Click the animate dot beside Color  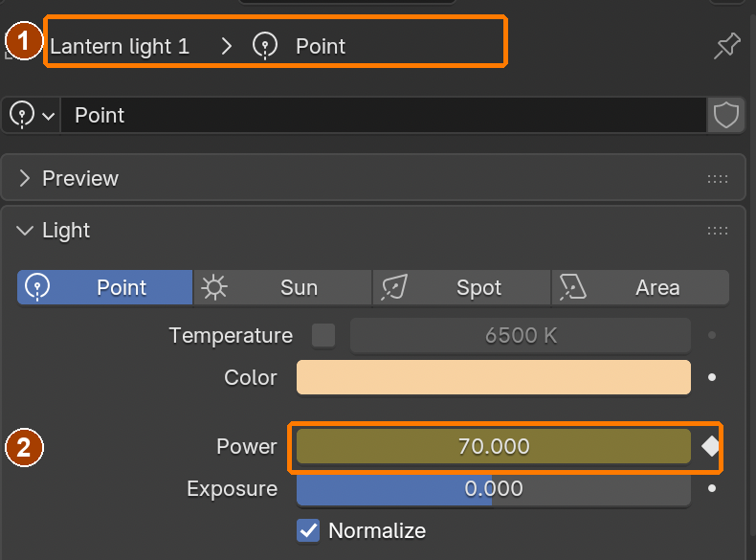tap(712, 377)
